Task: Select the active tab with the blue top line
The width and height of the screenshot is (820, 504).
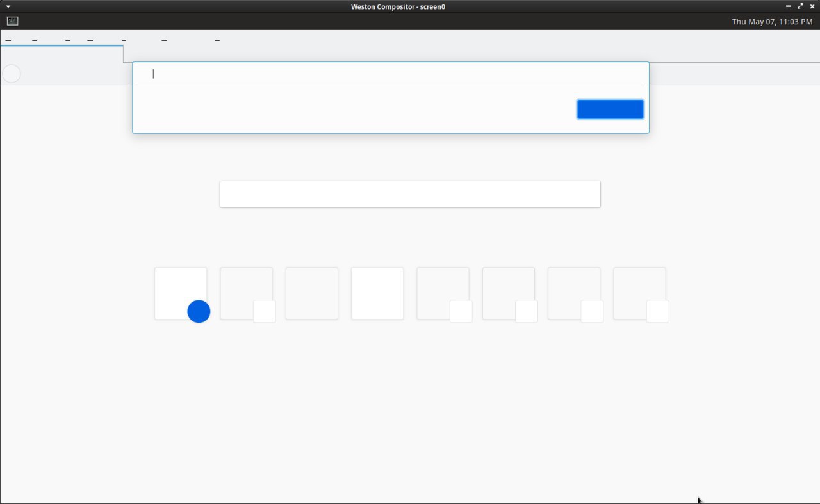Action: pos(61,54)
